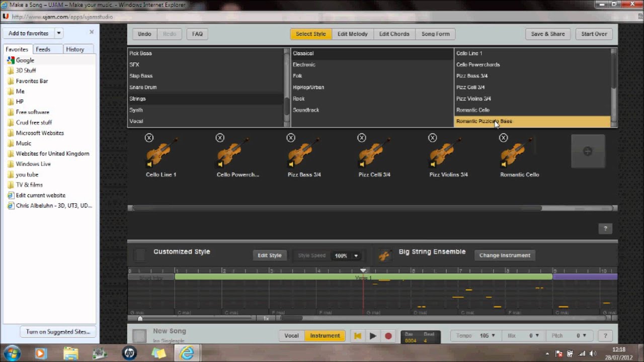
Task: Open Internet Explorer from the taskbar
Action: tap(187, 353)
